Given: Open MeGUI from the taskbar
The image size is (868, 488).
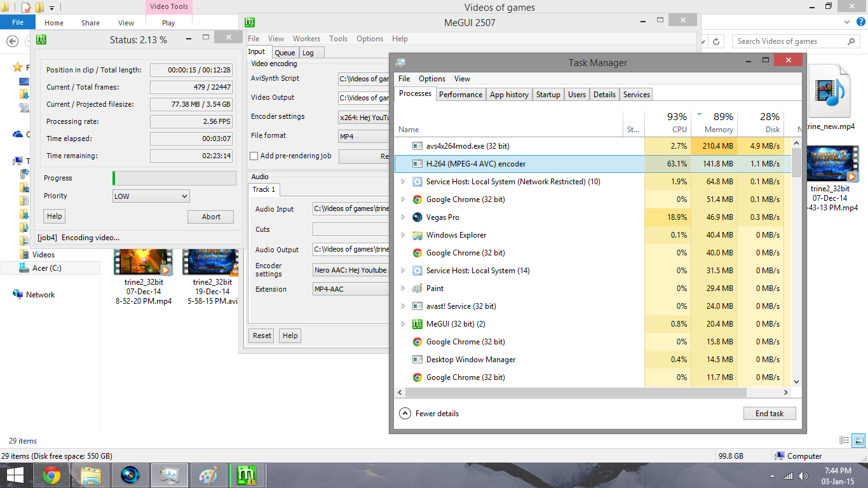Looking at the screenshot, I should pos(246,475).
